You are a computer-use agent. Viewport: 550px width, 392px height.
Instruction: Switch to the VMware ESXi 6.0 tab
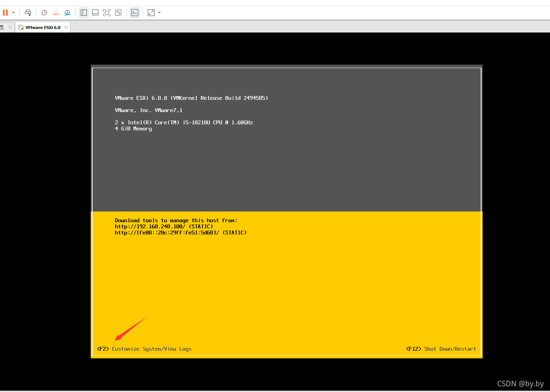(43, 28)
